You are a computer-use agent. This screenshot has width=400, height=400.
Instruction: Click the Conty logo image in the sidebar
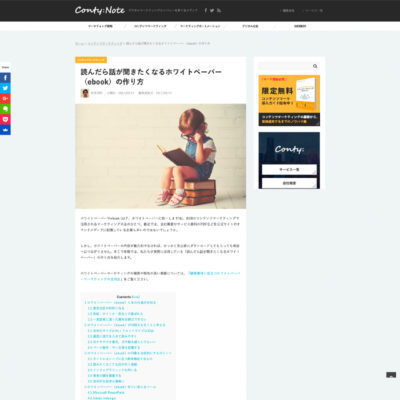(289, 149)
